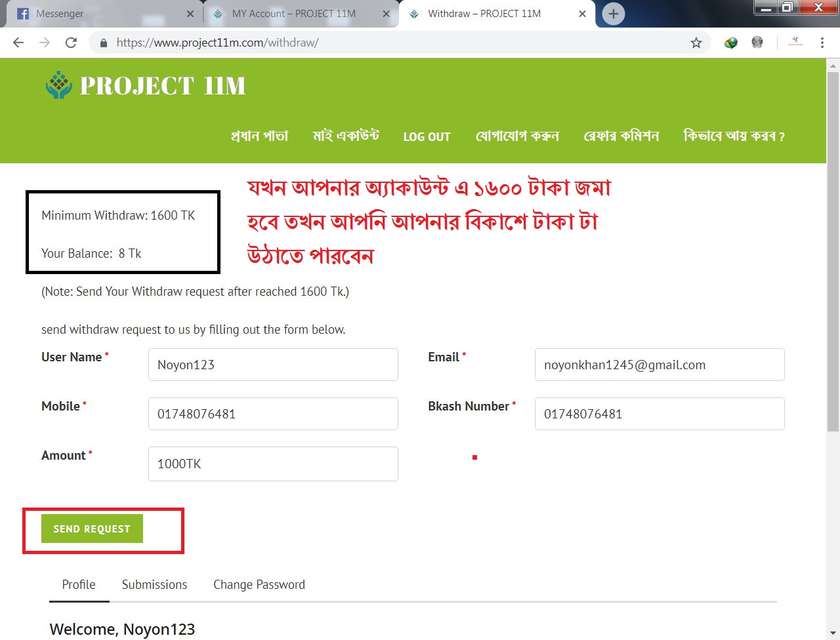This screenshot has width=840, height=640.
Task: Click 'send withdraw request to us' instruction text
Action: tap(194, 329)
